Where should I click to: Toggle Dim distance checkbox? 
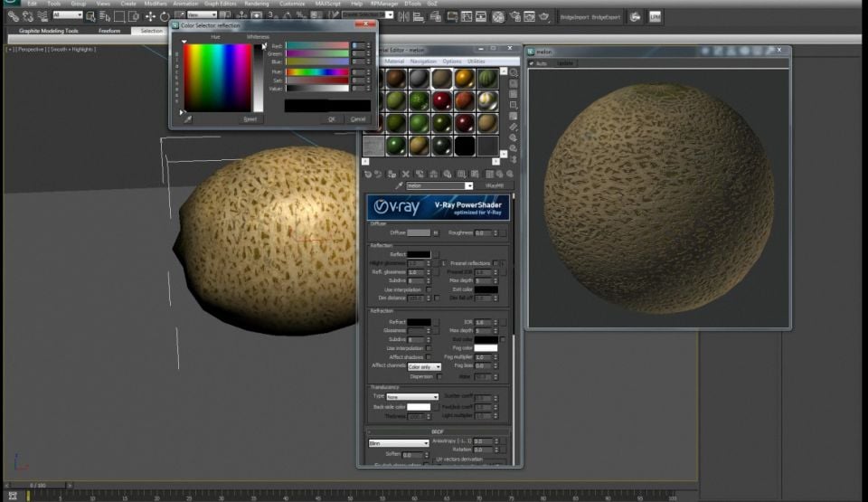437,298
